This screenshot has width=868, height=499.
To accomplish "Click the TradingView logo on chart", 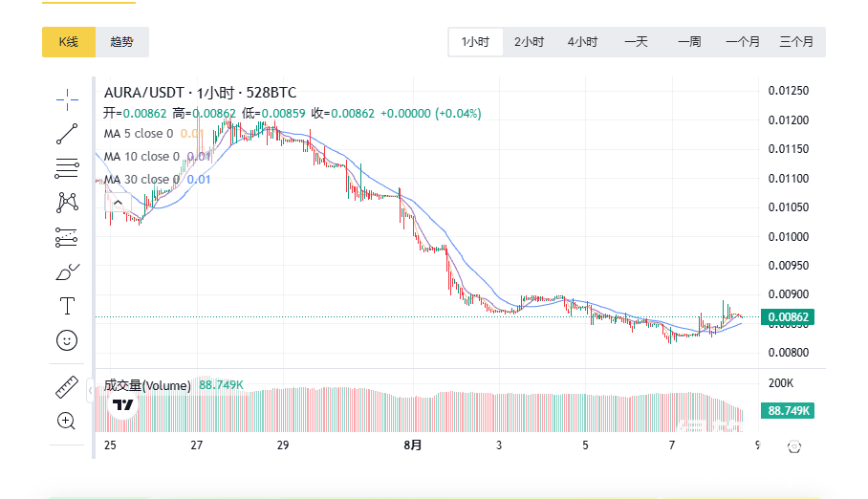I will tap(122, 405).
